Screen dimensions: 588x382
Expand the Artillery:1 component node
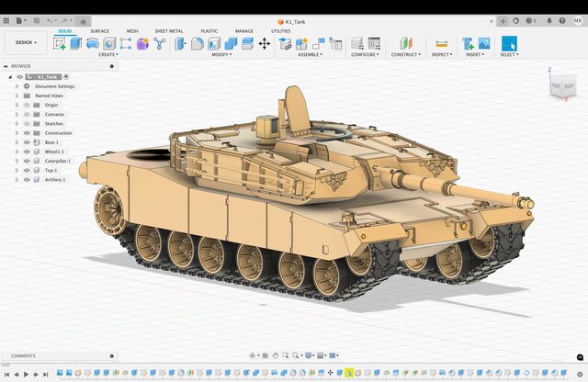[17, 180]
